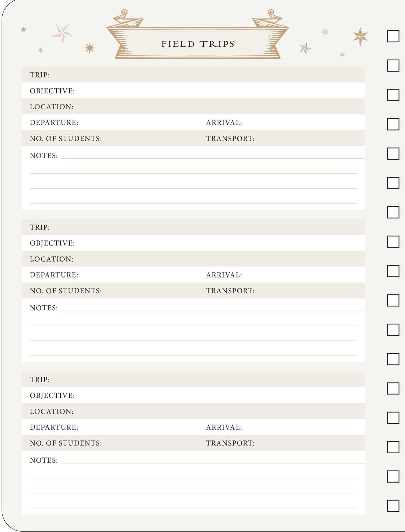Select the first LOCATION field
Screen dimensions: 405x532
193,106
